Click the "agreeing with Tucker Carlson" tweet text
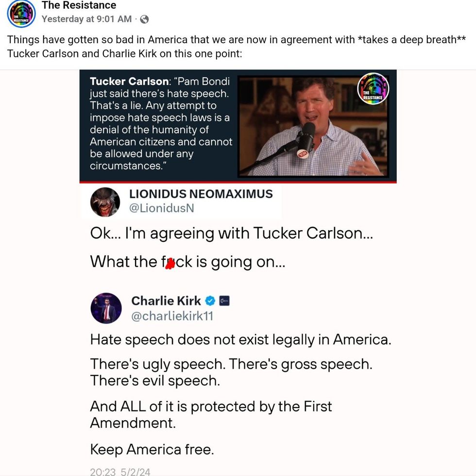This screenshot has width=476, height=476. [x=231, y=234]
